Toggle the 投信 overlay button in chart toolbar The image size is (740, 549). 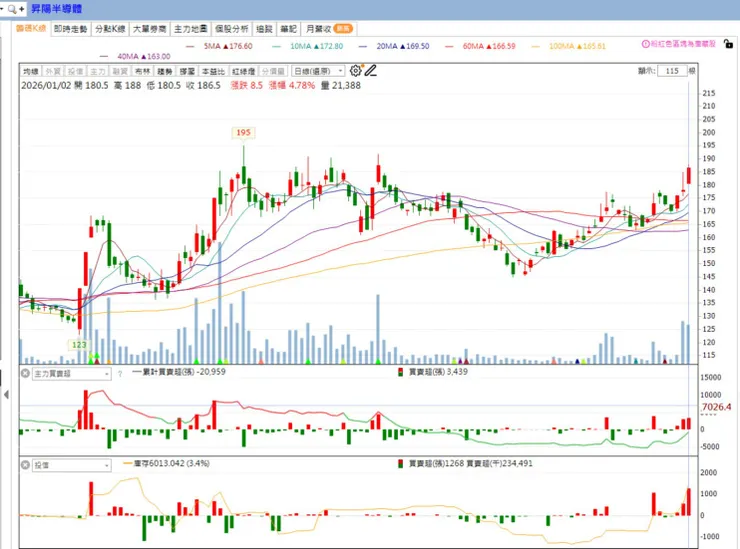pyautogui.click(x=75, y=71)
